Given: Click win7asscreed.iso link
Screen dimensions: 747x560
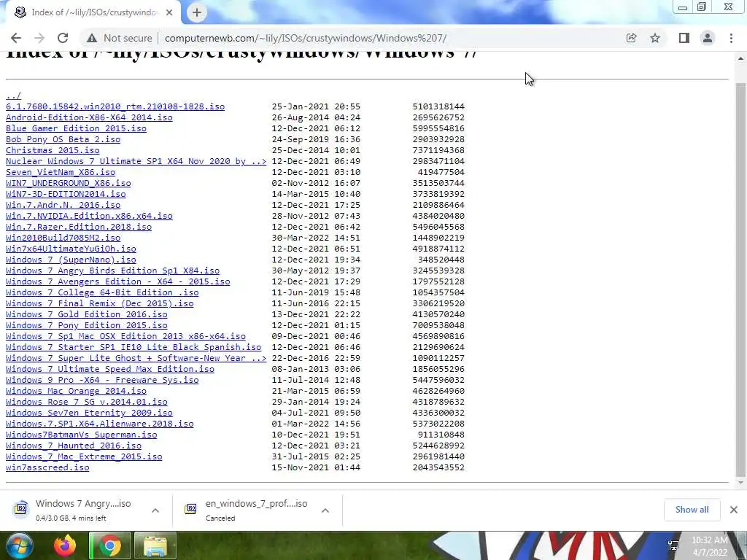Looking at the screenshot, I should click(x=47, y=468).
